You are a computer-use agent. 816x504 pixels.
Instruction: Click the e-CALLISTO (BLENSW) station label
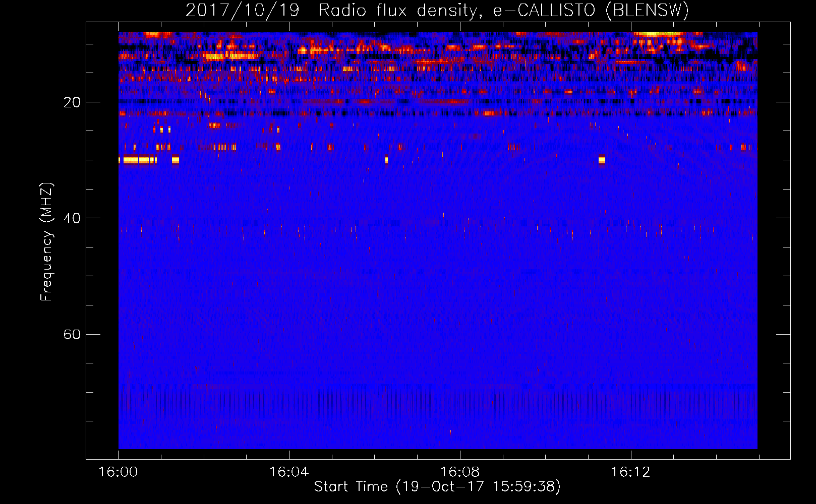click(x=591, y=10)
